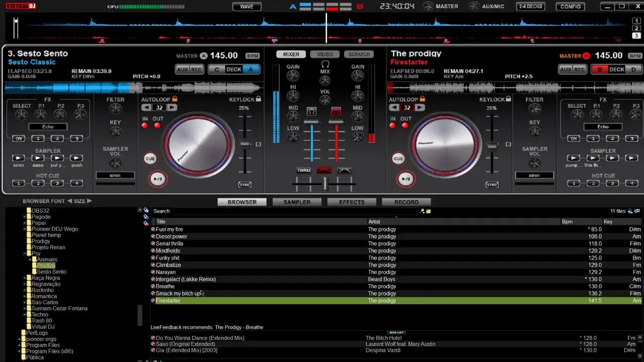644x362 pixels.
Task: Click the left deck AUX button
Action: (182, 69)
